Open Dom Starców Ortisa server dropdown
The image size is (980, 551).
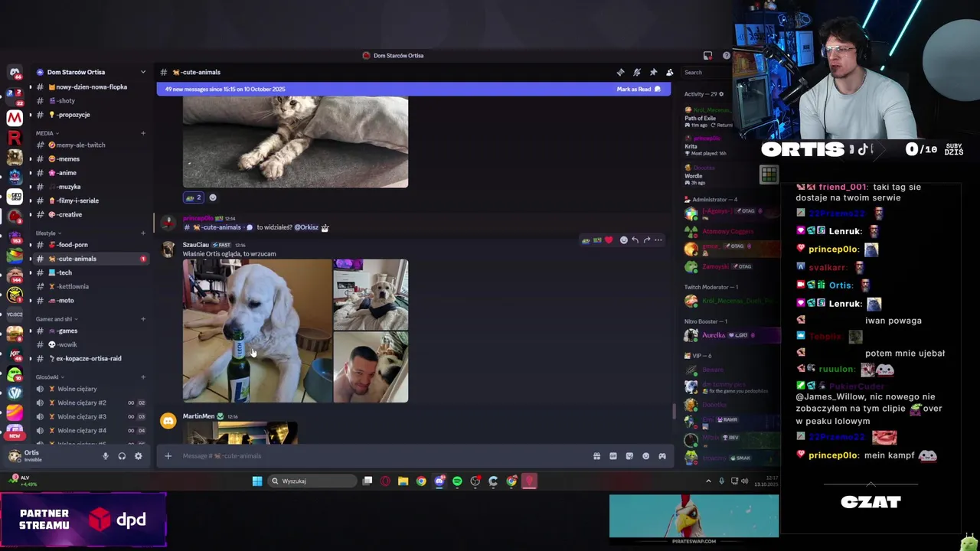(x=142, y=72)
